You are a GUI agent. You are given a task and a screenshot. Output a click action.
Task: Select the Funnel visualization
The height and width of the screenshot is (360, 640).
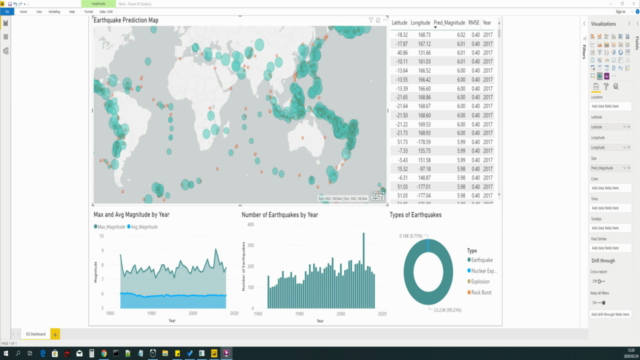pyautogui.click(x=600, y=52)
